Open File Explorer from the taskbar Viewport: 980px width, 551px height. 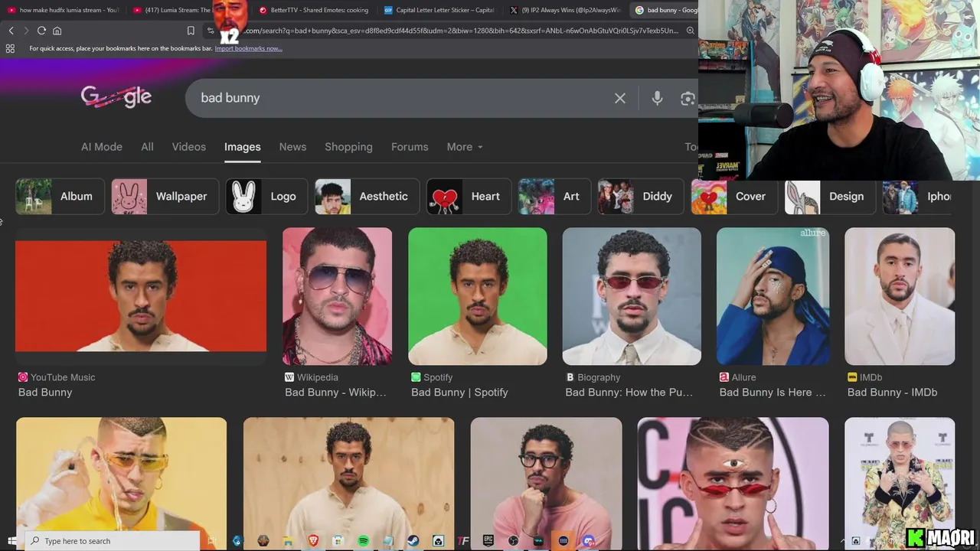(288, 541)
